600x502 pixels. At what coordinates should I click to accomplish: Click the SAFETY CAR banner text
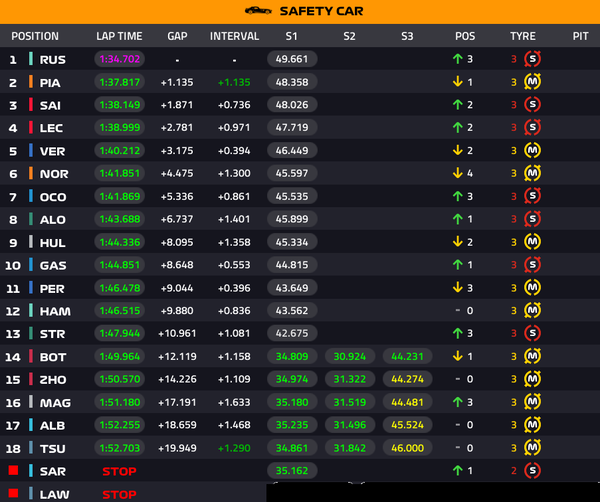click(321, 11)
